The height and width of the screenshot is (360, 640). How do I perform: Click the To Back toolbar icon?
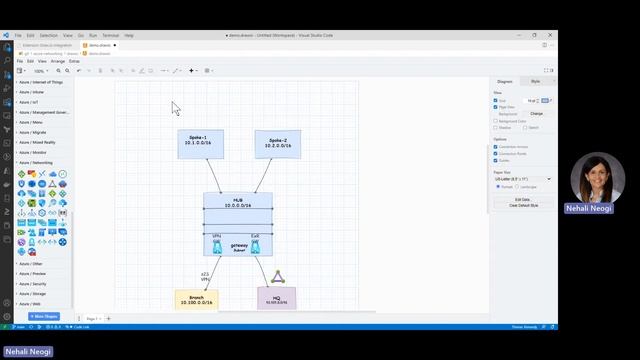[121, 71]
